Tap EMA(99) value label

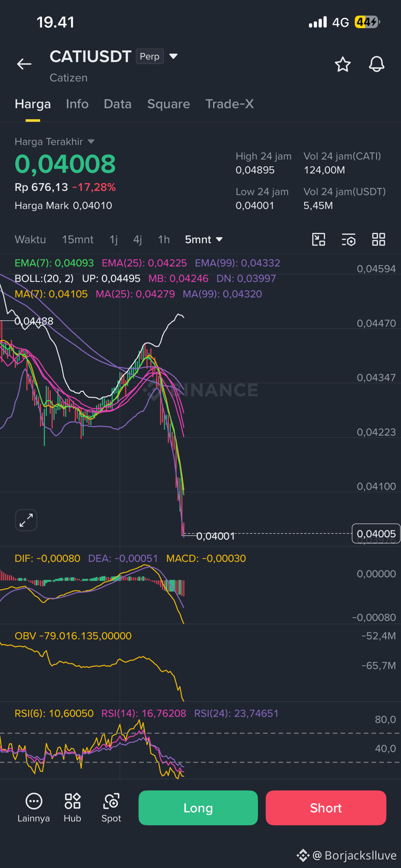click(x=237, y=263)
